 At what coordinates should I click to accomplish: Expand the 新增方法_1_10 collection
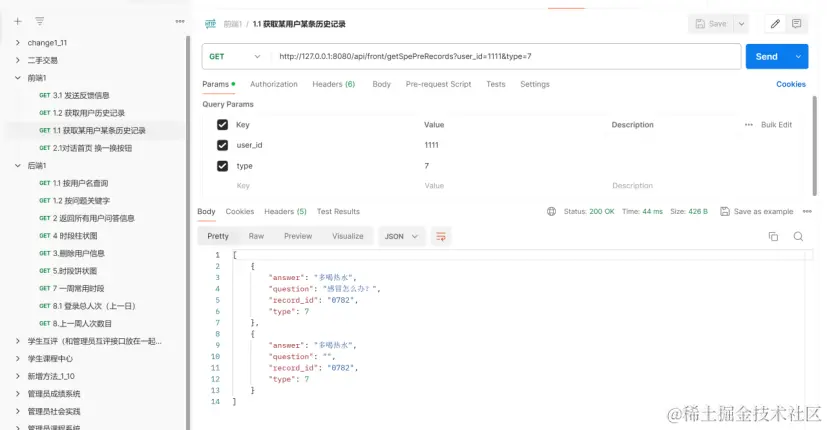pyautogui.click(x=17, y=376)
